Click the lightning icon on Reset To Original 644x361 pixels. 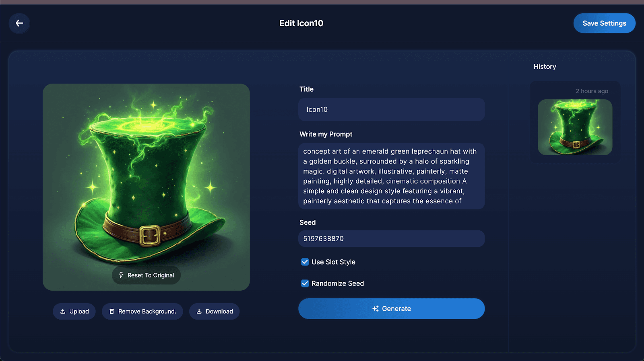tap(121, 275)
